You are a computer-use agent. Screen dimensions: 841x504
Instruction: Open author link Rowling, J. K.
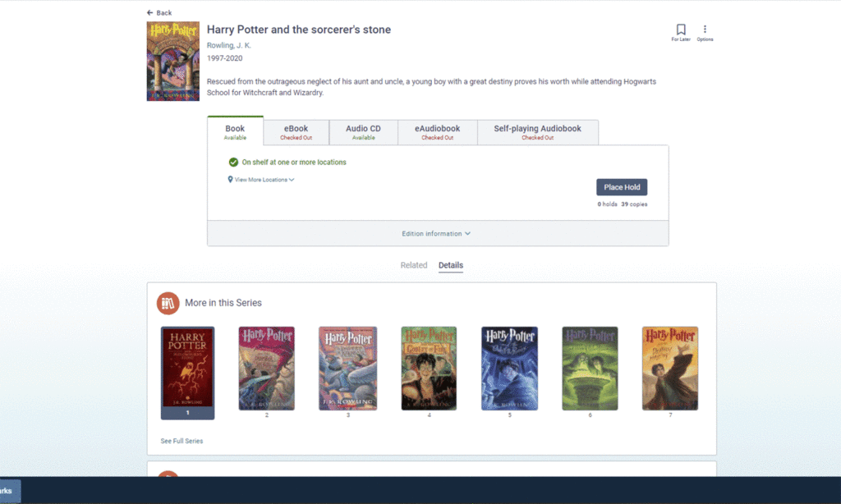(229, 46)
